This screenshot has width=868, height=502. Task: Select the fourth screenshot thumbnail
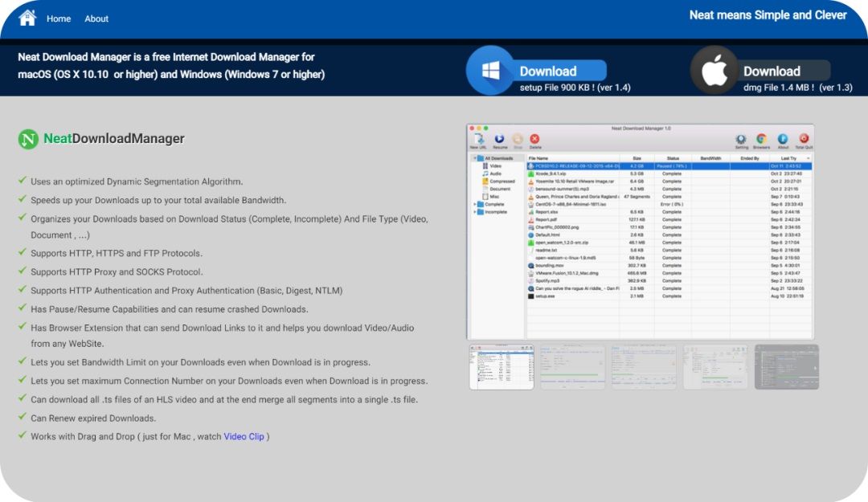coord(715,367)
